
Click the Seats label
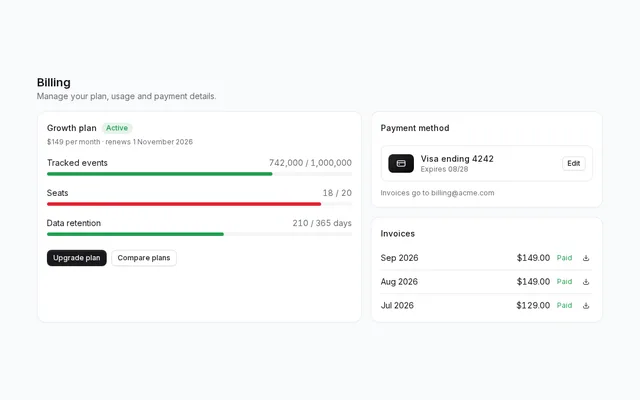pyautogui.click(x=58, y=193)
